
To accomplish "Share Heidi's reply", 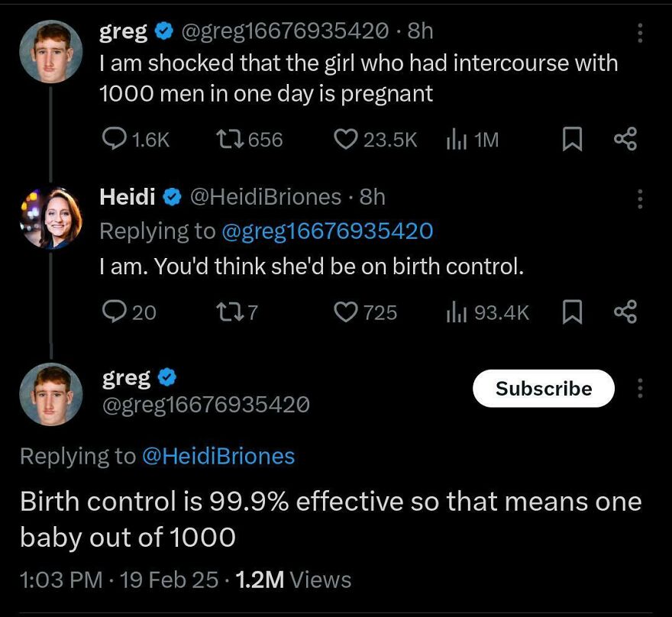I will 626,312.
